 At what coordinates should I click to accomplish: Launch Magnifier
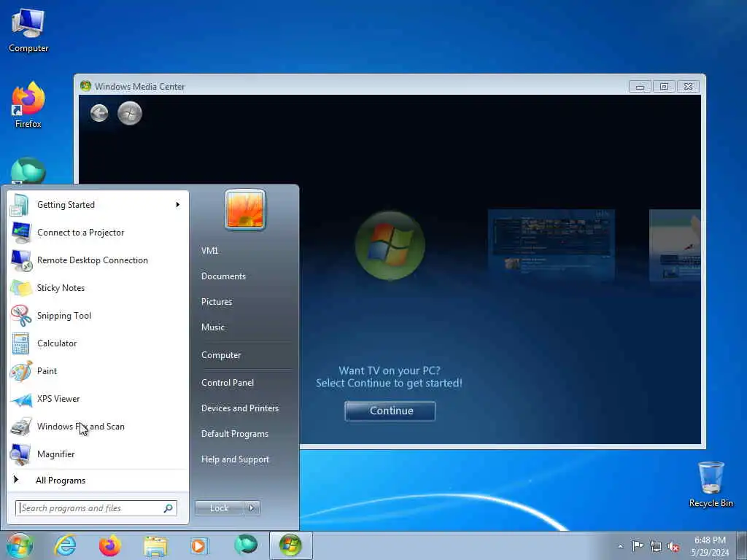(98, 454)
